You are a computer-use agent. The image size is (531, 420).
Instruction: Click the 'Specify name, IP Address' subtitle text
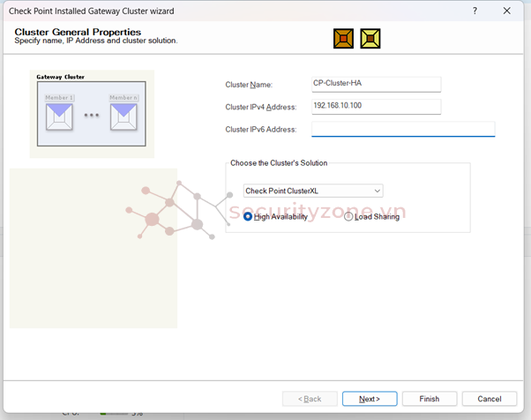point(96,41)
